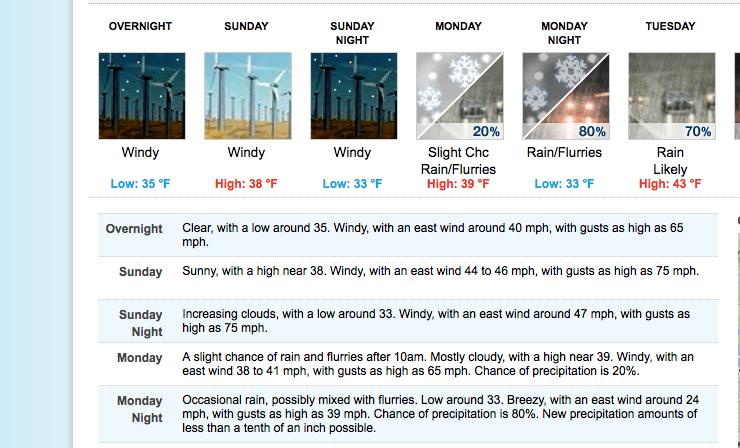Click the Monday detailed forecast row label
Screen dimensions: 740x448
point(139,358)
